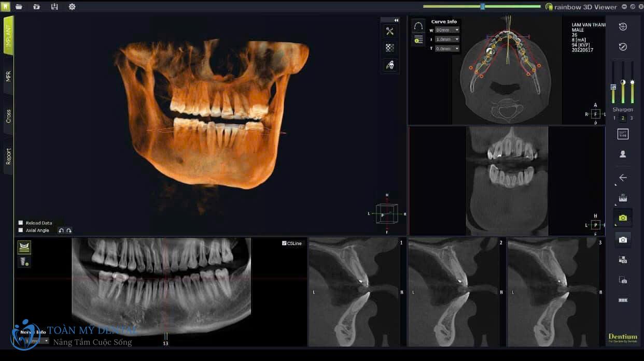
Task: Click the back arrow in right sidebar
Action: point(623,178)
